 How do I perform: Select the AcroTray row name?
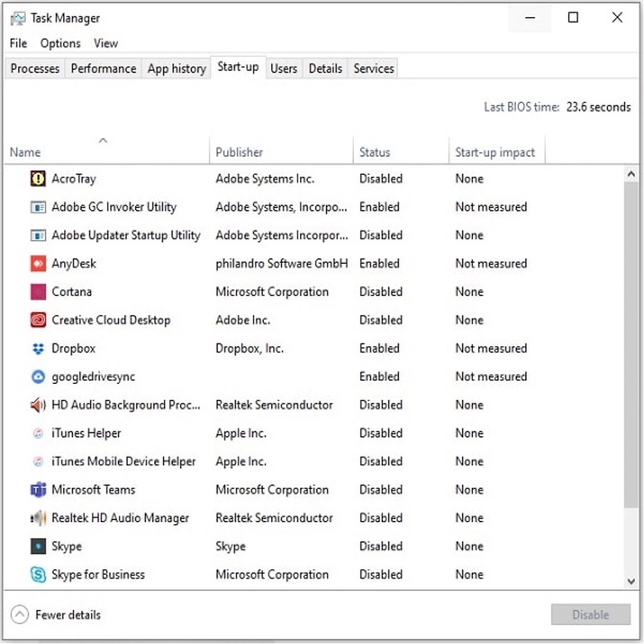[73, 179]
